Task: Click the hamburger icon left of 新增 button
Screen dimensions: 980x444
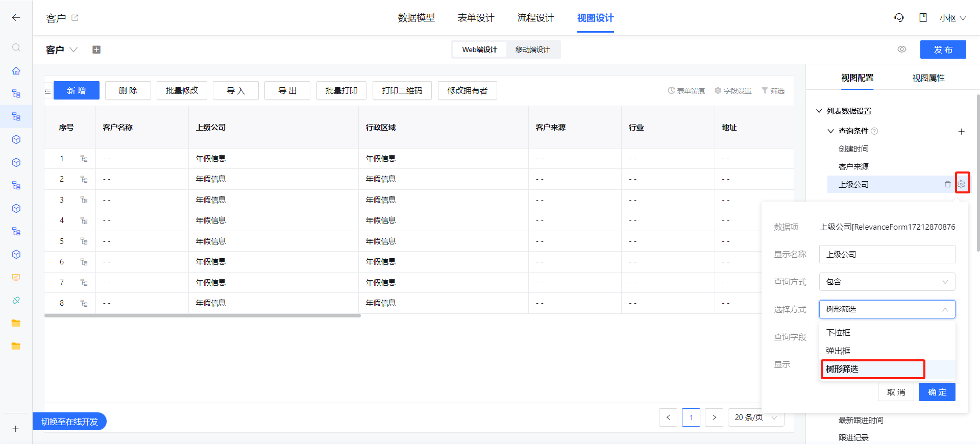Action: click(x=47, y=91)
